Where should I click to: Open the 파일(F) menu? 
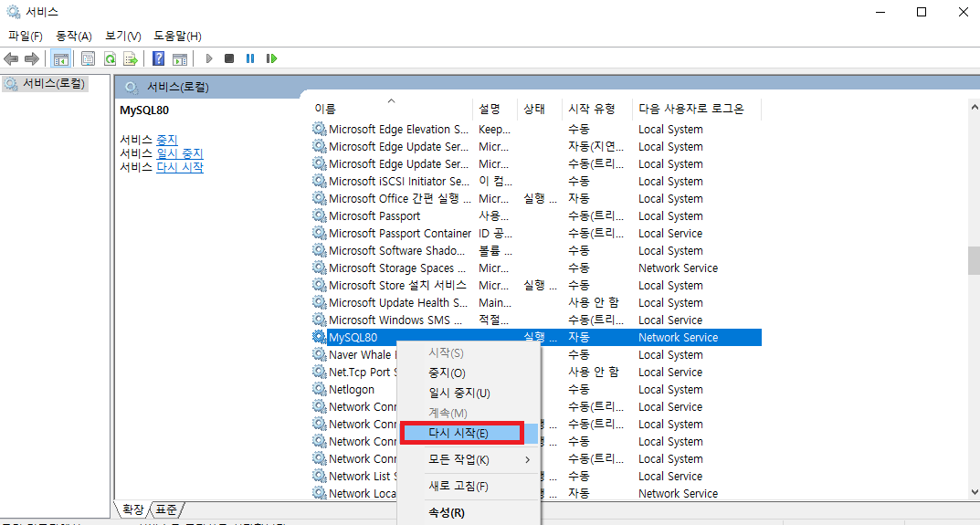(25, 37)
